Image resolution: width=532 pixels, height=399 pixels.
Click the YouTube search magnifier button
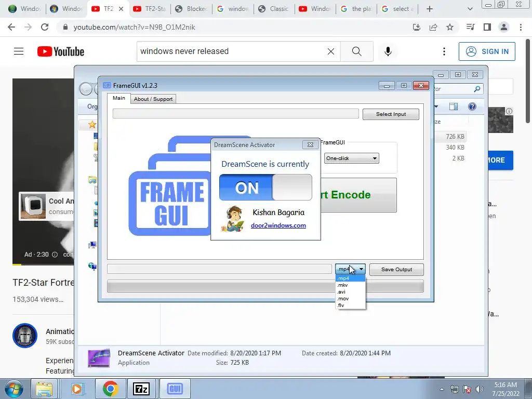356,51
